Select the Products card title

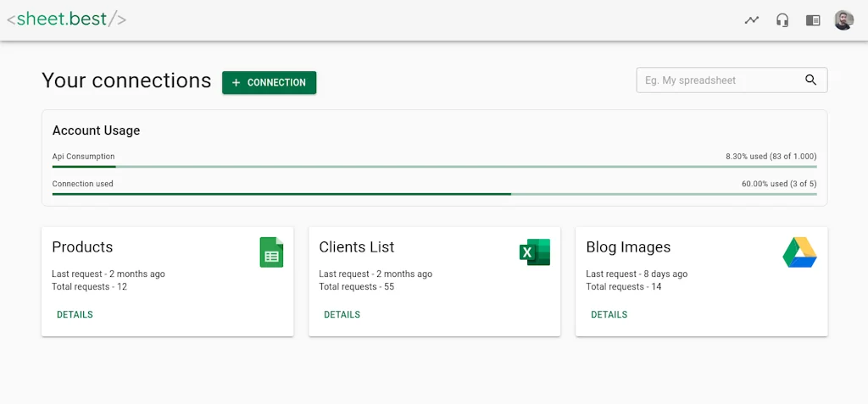pyautogui.click(x=82, y=247)
